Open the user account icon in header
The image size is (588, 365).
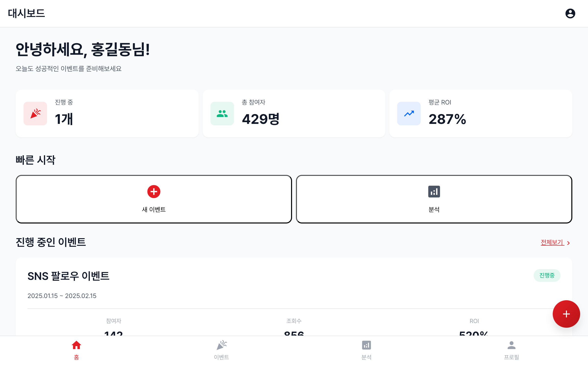pos(570,13)
